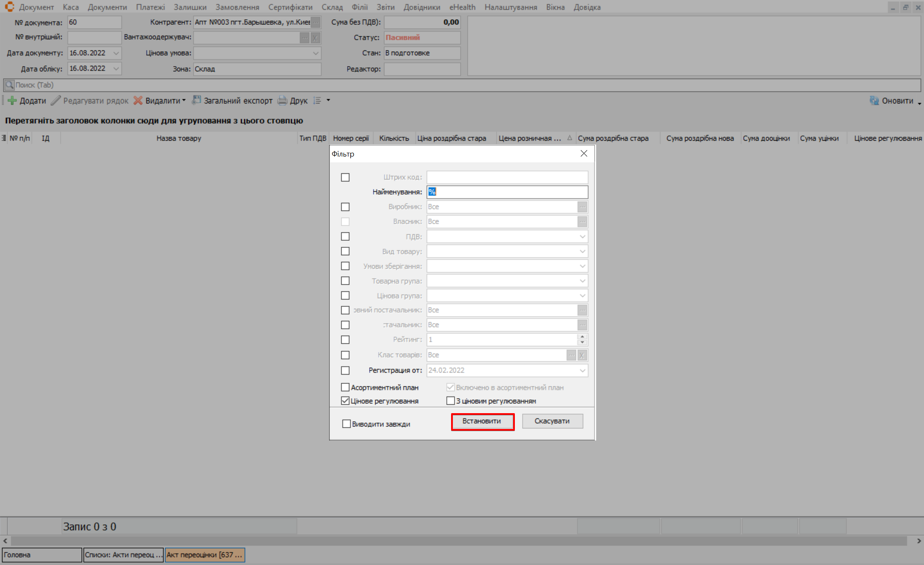
Task: Tick the Виводити завжди checkbox
Action: [x=347, y=424]
